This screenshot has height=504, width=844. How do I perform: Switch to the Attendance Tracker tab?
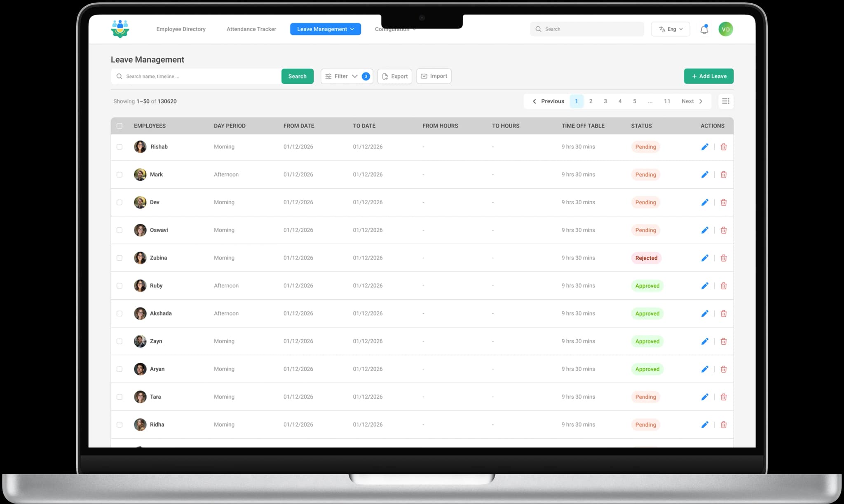click(251, 29)
